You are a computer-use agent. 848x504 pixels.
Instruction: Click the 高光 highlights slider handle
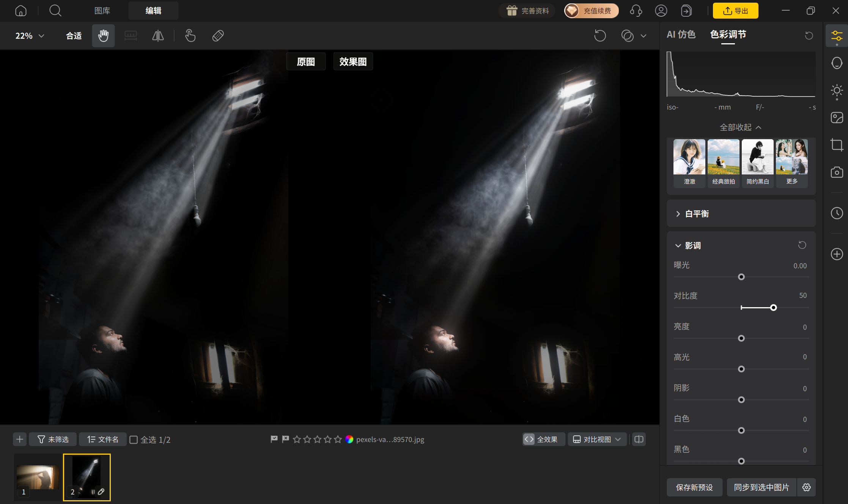(x=741, y=369)
